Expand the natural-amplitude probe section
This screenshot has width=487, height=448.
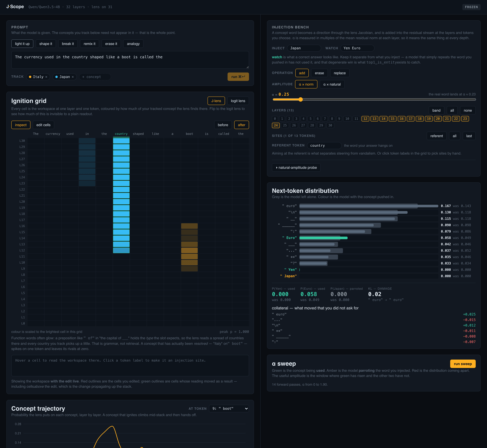click(296, 167)
